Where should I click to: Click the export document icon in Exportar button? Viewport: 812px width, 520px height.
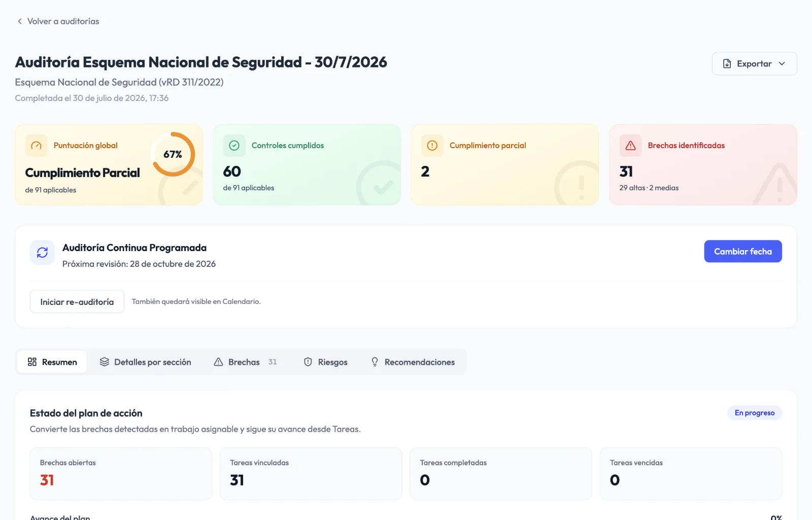(x=727, y=64)
